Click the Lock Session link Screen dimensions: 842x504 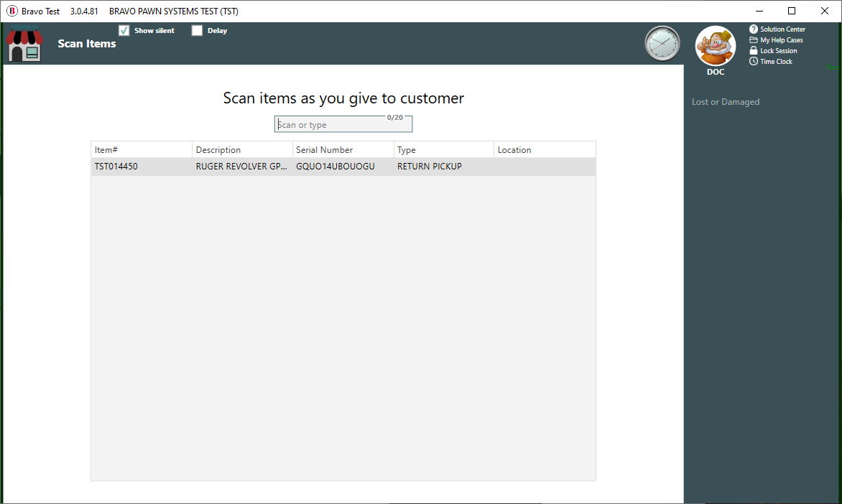(779, 51)
